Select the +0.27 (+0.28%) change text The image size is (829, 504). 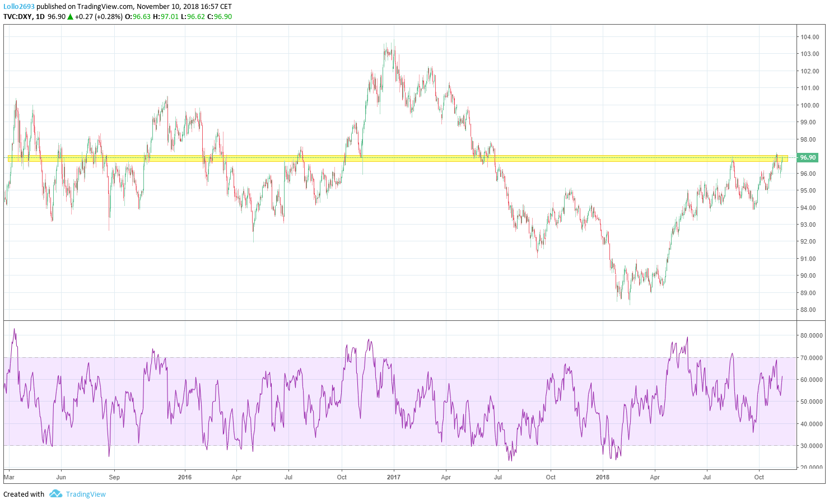pos(99,17)
